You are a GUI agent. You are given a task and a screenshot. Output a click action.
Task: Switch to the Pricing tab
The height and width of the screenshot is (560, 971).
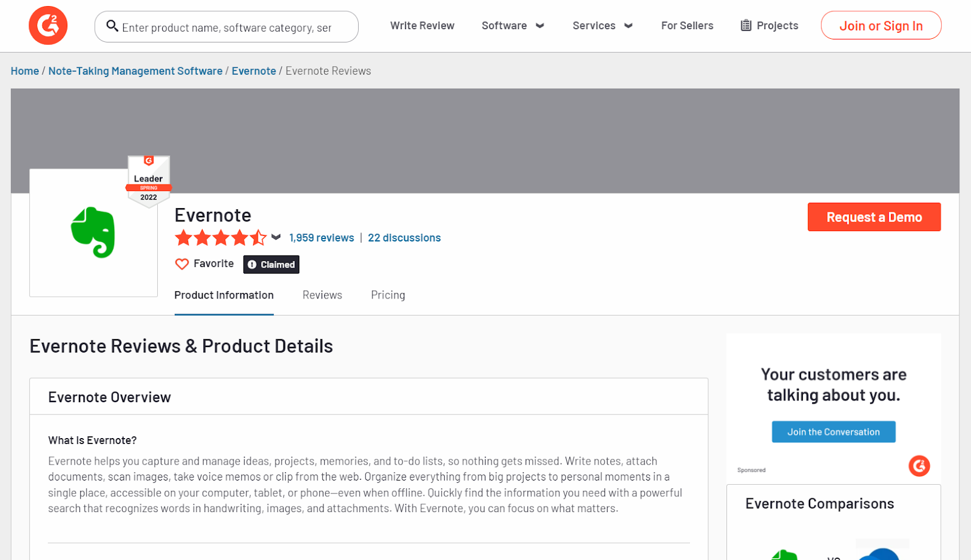(x=388, y=295)
